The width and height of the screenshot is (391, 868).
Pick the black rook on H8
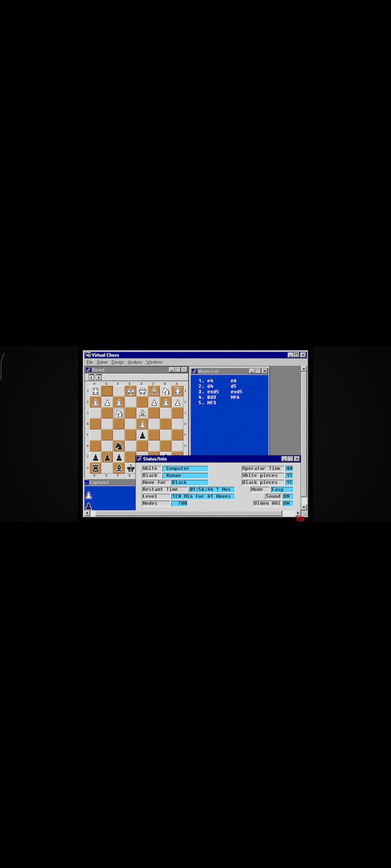[x=96, y=468]
